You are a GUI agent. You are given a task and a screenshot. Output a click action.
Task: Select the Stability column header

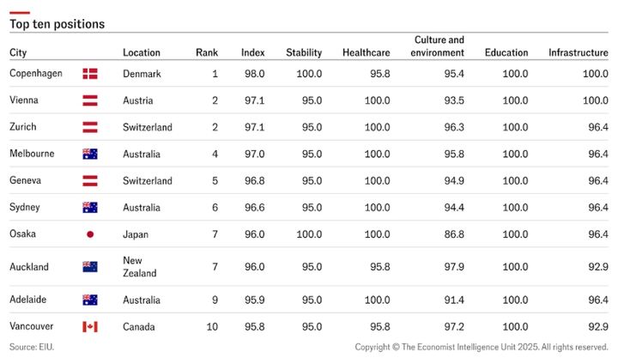[x=304, y=53]
